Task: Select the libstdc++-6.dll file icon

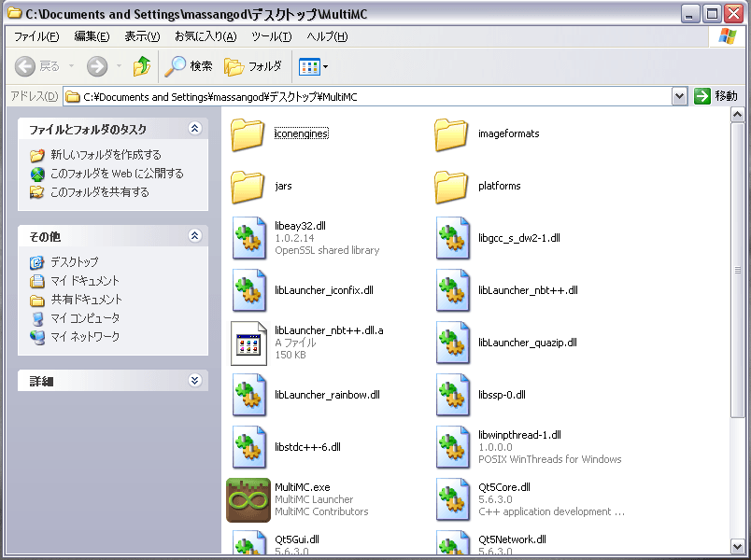Action: [249, 446]
